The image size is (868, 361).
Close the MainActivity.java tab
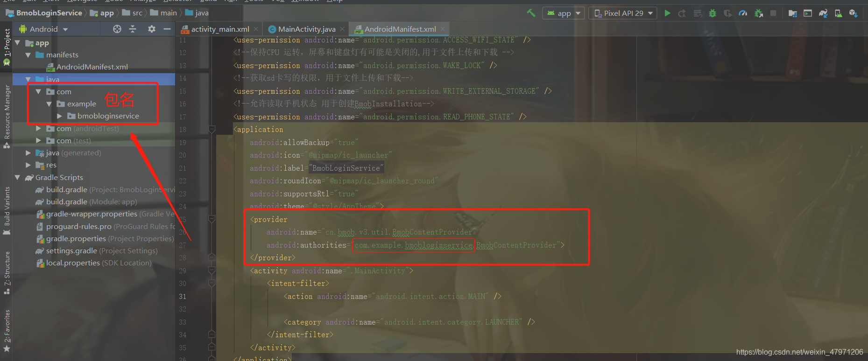tap(342, 29)
